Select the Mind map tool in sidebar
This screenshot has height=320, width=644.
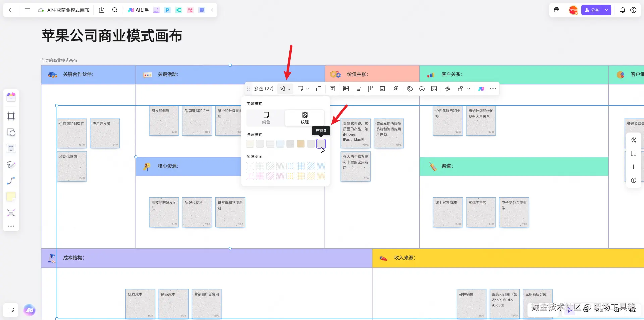[11, 213]
